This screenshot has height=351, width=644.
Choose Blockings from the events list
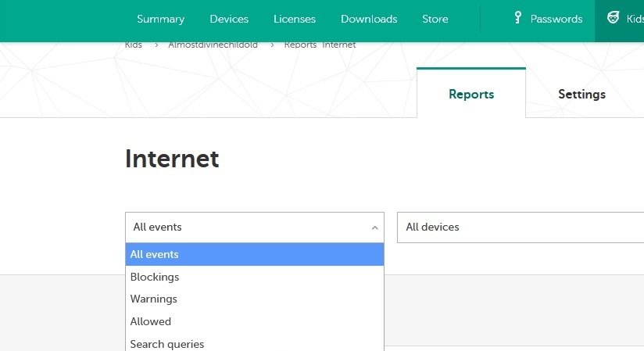point(155,277)
